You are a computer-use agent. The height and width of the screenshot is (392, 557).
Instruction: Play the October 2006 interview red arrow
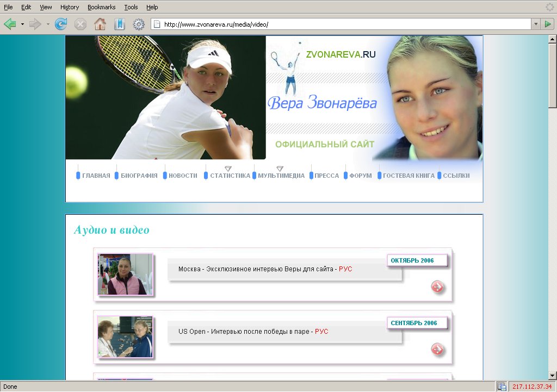pyautogui.click(x=437, y=287)
